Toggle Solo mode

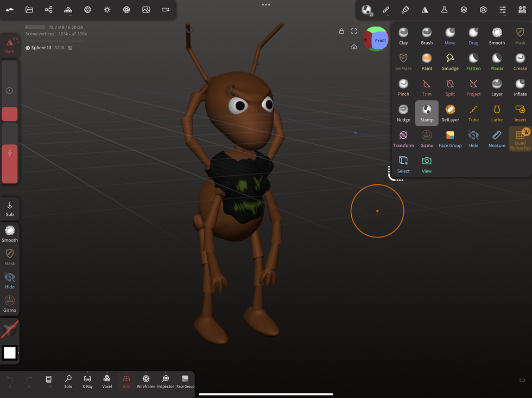pyautogui.click(x=68, y=381)
